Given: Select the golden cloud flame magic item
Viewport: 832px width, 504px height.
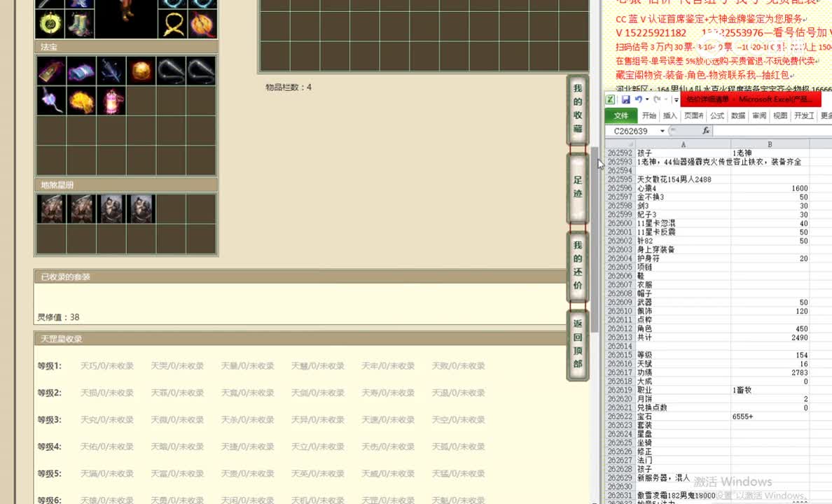Looking at the screenshot, I should point(81,101).
